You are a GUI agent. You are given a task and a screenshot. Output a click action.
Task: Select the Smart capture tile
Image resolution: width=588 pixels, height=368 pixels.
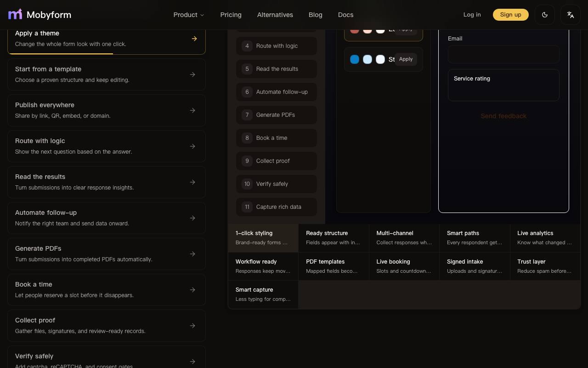(x=263, y=294)
